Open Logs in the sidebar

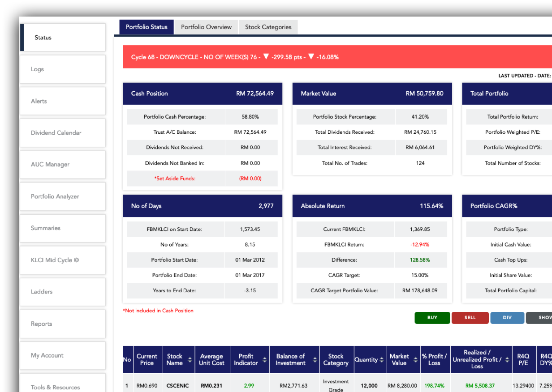pos(63,69)
